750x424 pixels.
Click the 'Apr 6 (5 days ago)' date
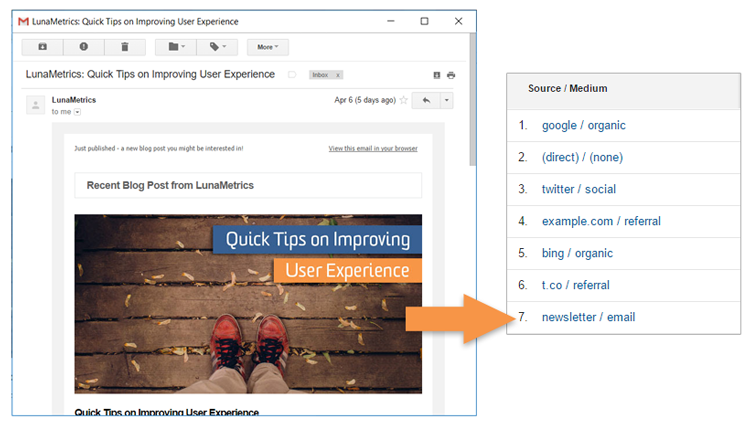point(365,100)
